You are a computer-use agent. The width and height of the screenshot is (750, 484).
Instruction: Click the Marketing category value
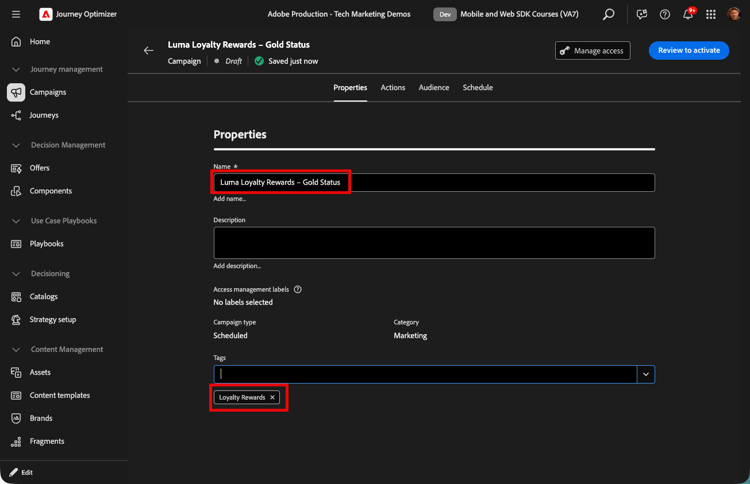[410, 336]
